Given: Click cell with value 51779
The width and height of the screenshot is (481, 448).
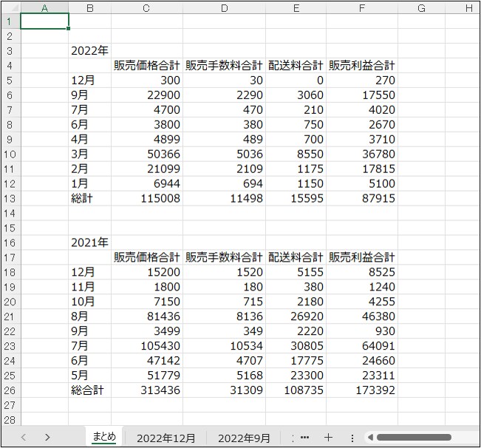Looking at the screenshot, I should click(146, 376).
